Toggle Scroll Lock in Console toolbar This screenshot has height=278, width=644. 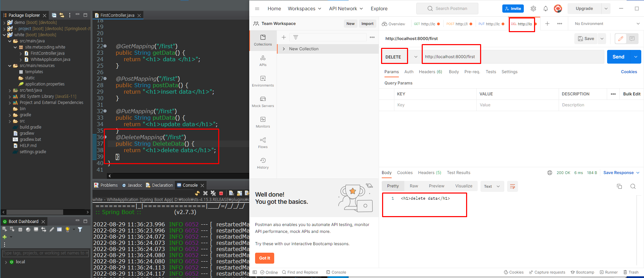[239, 193]
